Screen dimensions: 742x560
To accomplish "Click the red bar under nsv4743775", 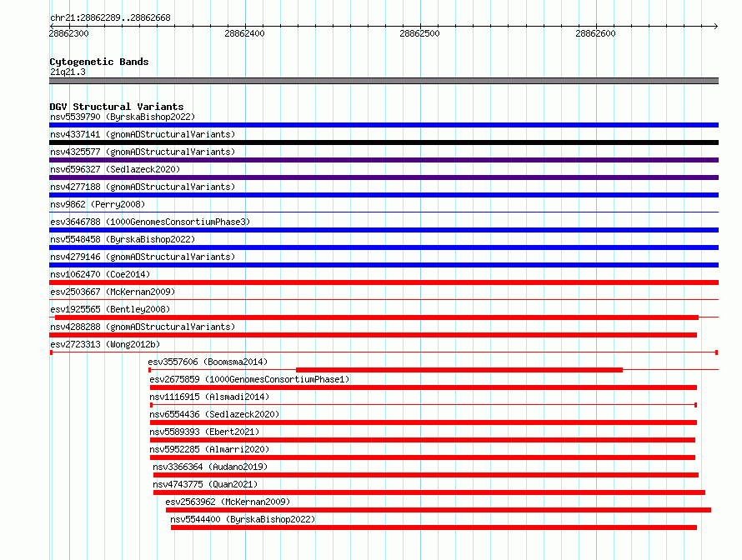I will click(x=429, y=492).
